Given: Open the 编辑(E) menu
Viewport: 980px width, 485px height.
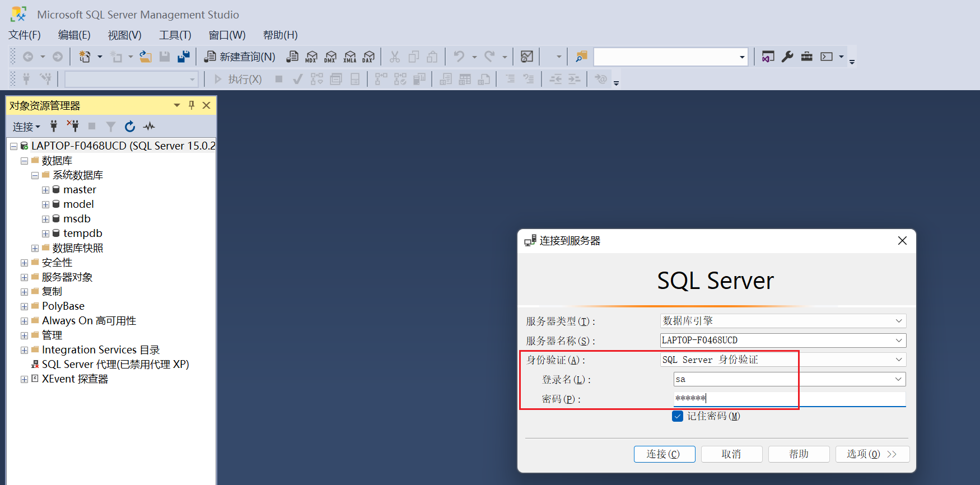Looking at the screenshot, I should (74, 35).
